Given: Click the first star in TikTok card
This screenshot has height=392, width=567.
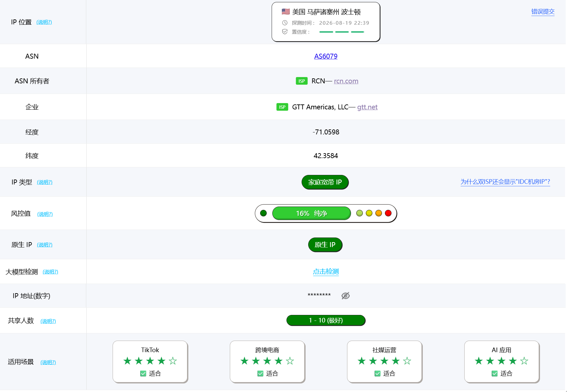Looking at the screenshot, I should coord(127,361).
